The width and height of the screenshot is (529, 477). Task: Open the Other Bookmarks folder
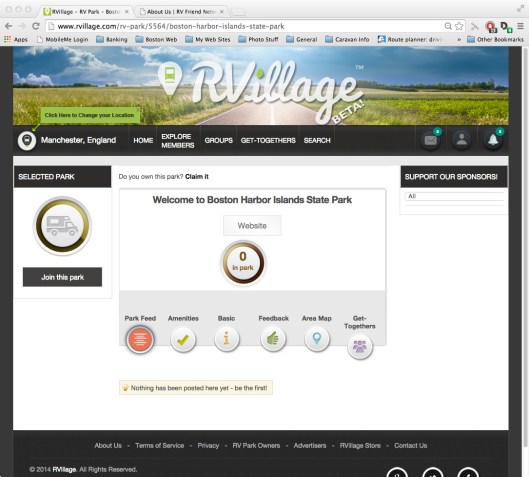tap(496, 39)
